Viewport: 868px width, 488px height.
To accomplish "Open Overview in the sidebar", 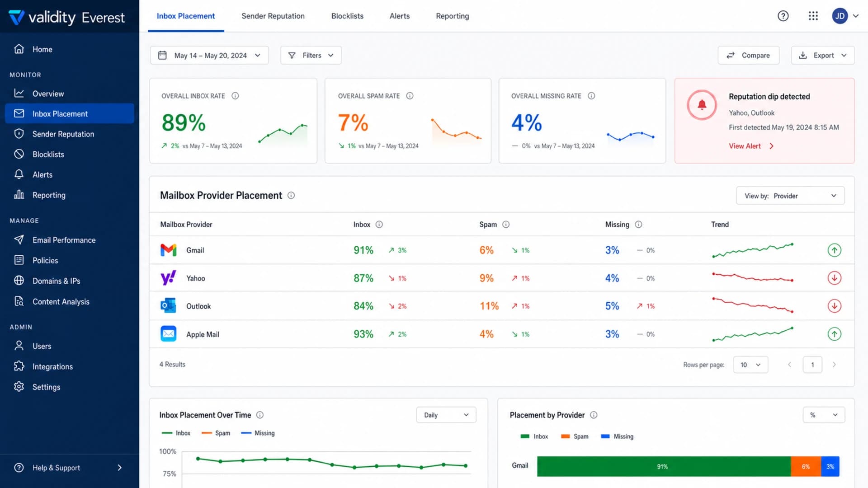I will tap(70, 94).
